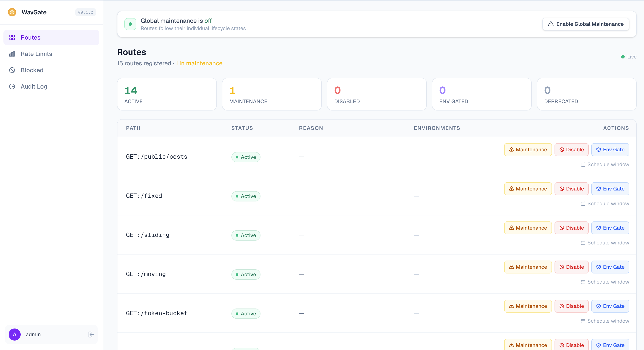The height and width of the screenshot is (350, 644).
Task: Click the 1 in maintenance text
Action: point(199,63)
